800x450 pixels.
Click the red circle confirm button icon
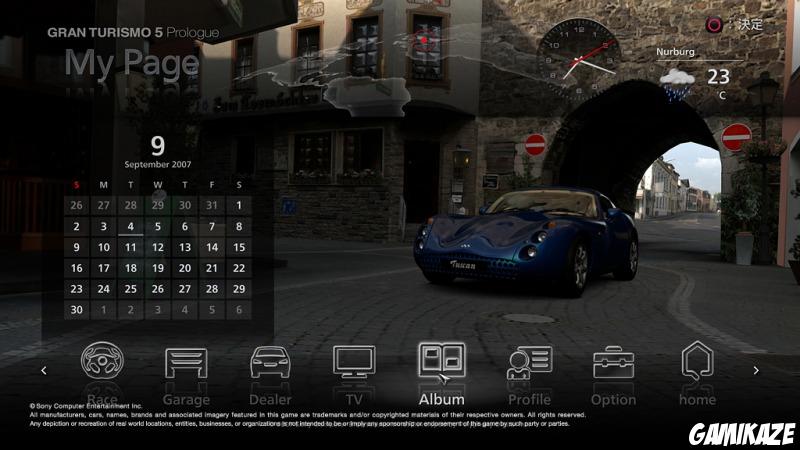(714, 24)
